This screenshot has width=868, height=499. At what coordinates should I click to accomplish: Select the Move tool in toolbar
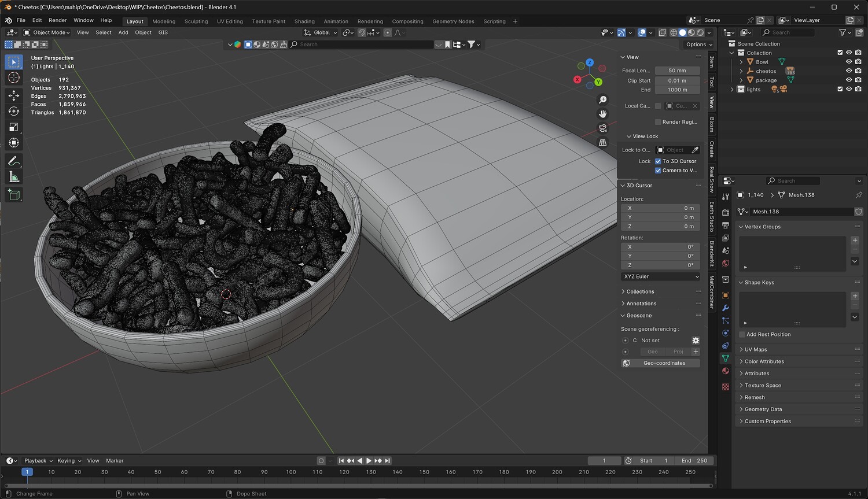coord(14,95)
